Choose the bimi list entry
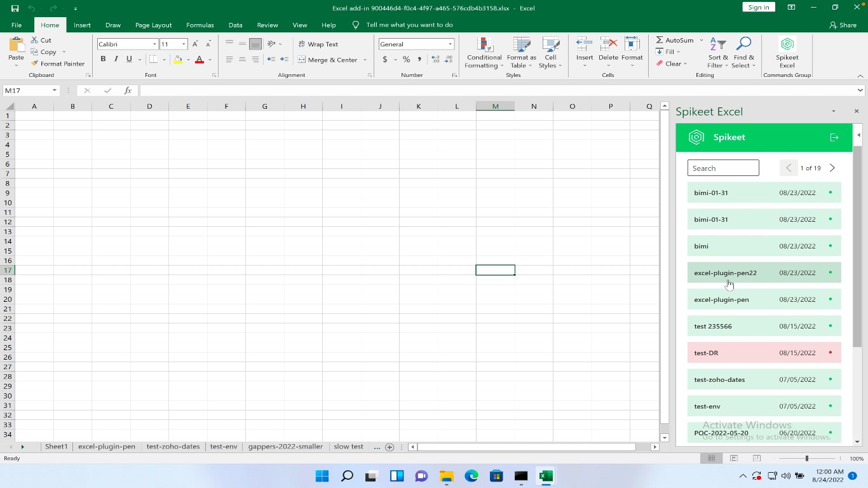Screen dimensions: 868x488 764,246
